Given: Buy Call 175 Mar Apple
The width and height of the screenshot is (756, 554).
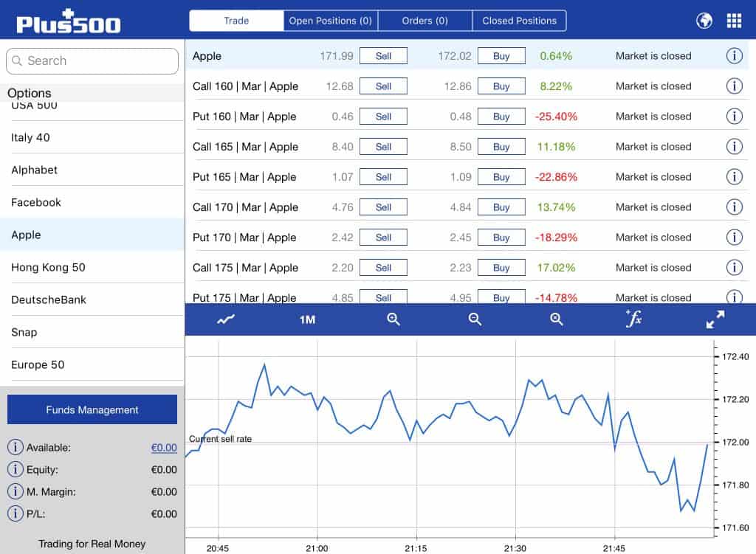Looking at the screenshot, I should point(501,267).
